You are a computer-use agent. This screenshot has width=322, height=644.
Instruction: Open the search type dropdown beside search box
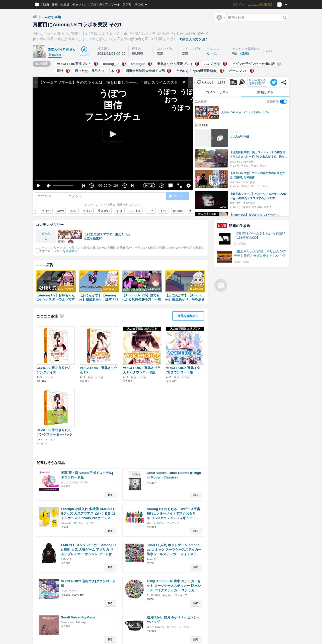tap(221, 18)
